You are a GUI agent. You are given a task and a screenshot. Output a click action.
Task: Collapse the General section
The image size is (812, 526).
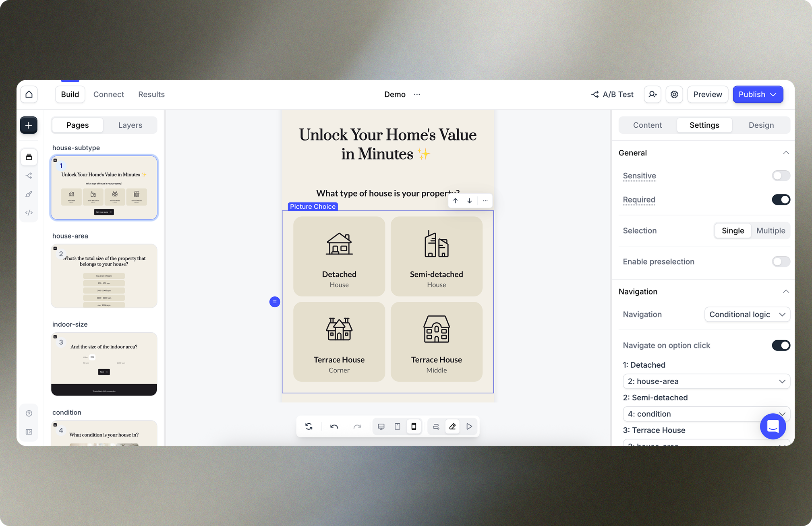pos(786,153)
